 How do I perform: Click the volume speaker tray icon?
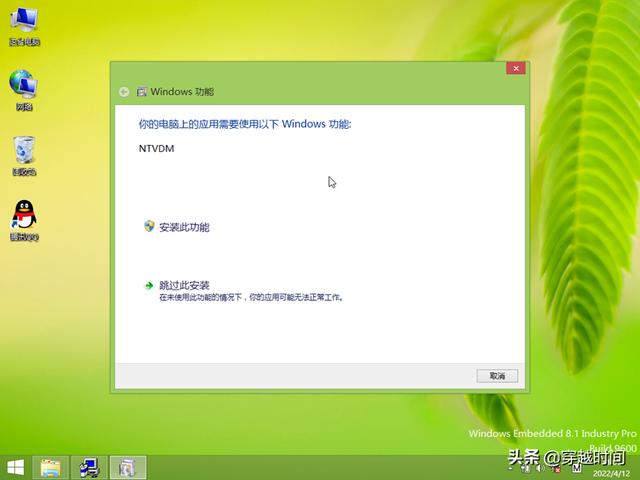point(540,468)
